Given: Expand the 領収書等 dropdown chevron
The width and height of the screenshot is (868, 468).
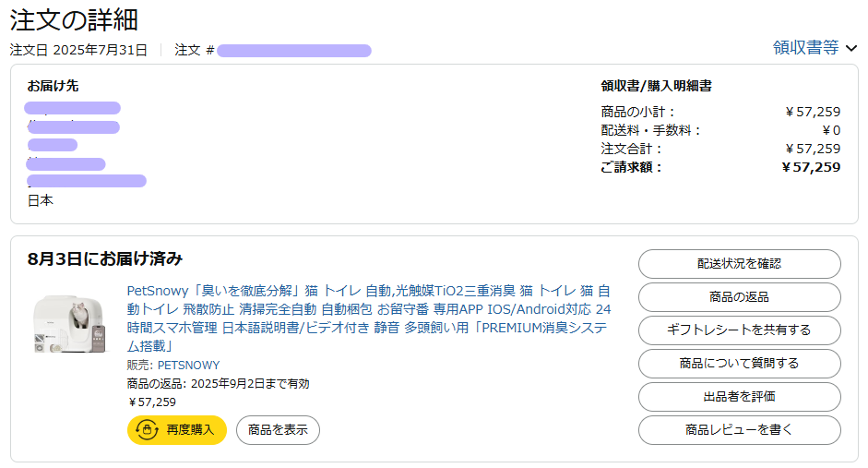Looking at the screenshot, I should 851,48.
